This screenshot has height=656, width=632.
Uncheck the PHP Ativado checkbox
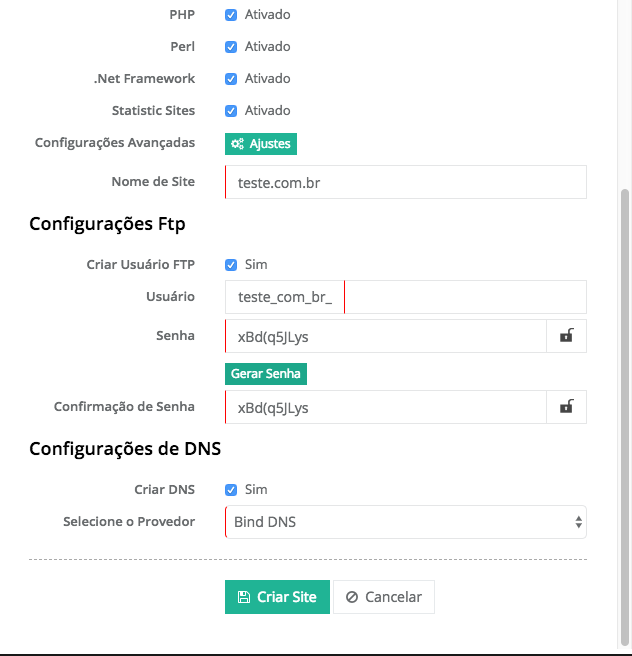(x=231, y=15)
